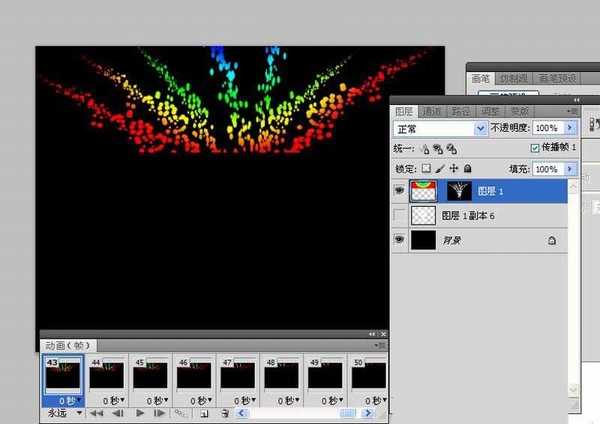
Task: Click the delete frame trash icon
Action: 225,412
